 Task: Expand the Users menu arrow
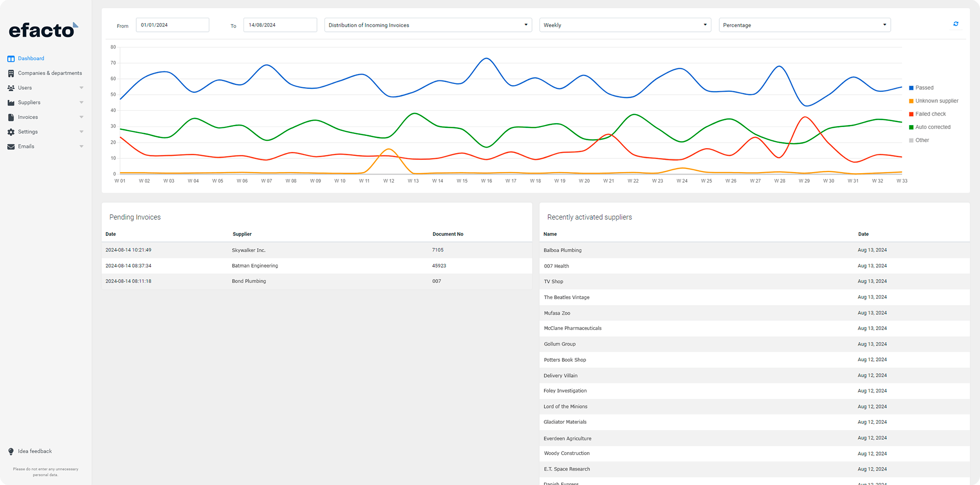point(81,88)
